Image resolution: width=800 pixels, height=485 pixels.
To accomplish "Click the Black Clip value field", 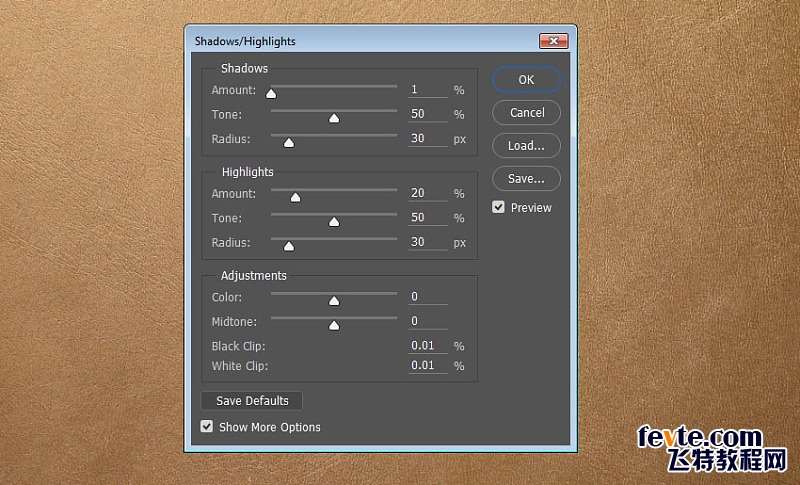I will point(427,346).
